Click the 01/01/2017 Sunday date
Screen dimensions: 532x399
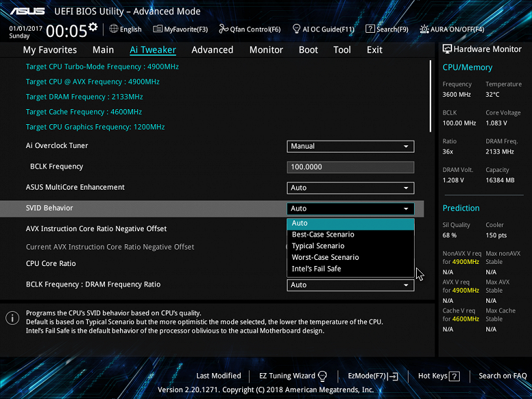tap(25, 32)
